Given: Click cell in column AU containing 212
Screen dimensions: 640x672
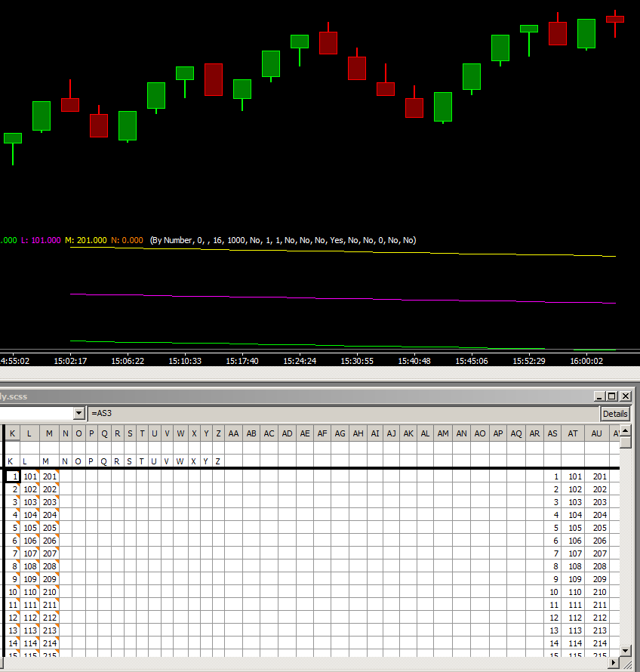Looking at the screenshot, I should [597, 618].
